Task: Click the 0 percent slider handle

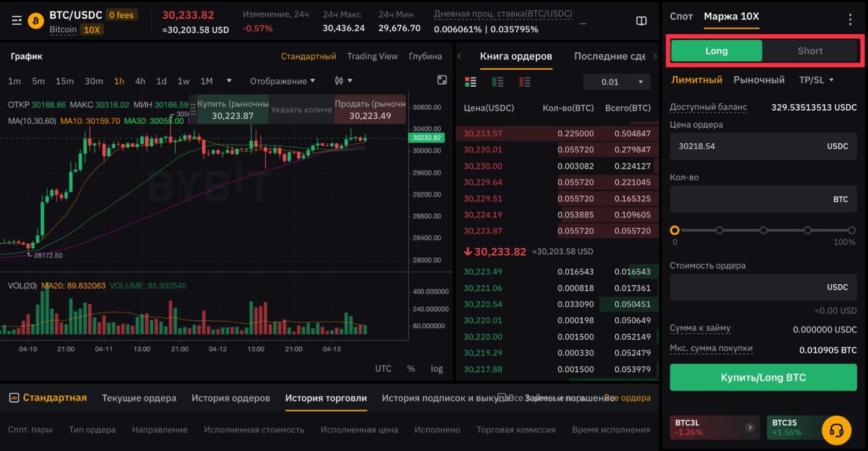Action: point(674,230)
